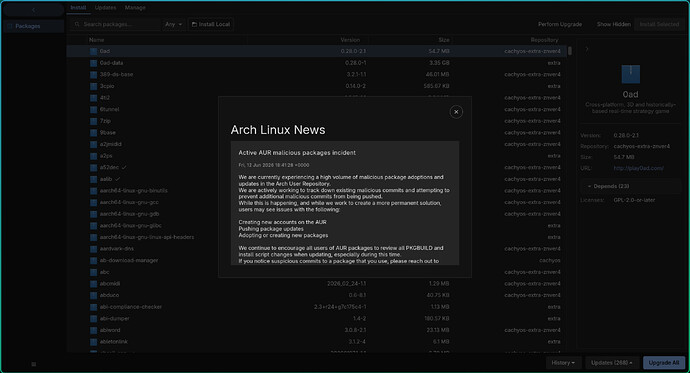Click the package icon beside 9base
The width and height of the screenshot is (690, 373).
click(93, 133)
